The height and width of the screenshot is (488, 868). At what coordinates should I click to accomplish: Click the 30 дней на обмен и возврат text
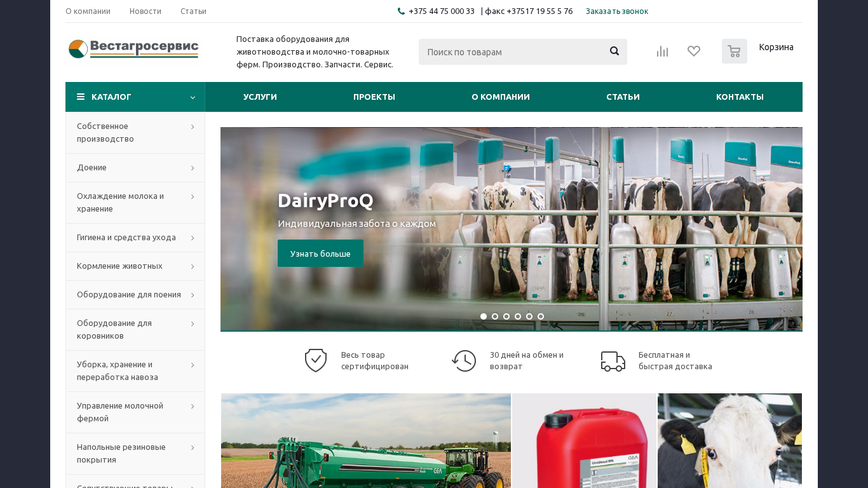click(527, 361)
